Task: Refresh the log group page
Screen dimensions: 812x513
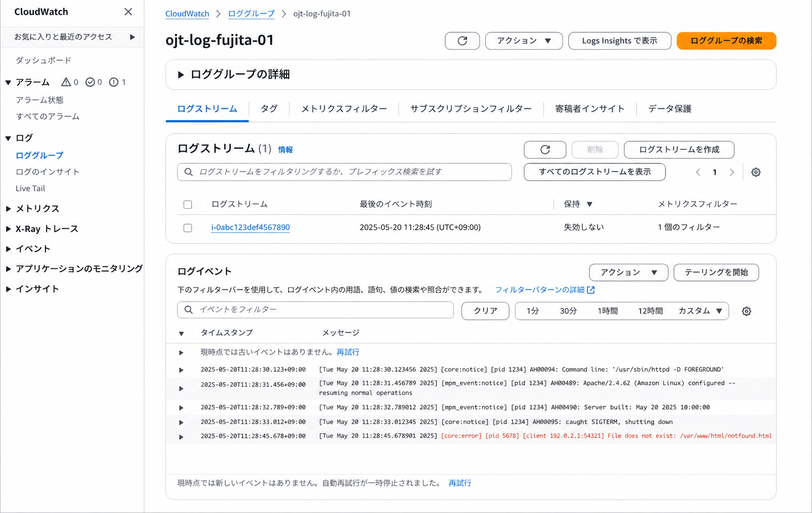Action: pyautogui.click(x=463, y=41)
